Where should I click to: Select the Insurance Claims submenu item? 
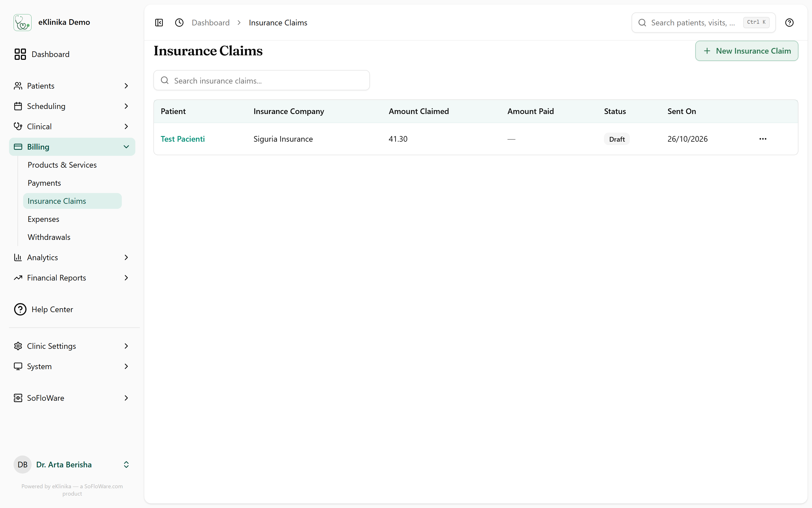point(72,201)
